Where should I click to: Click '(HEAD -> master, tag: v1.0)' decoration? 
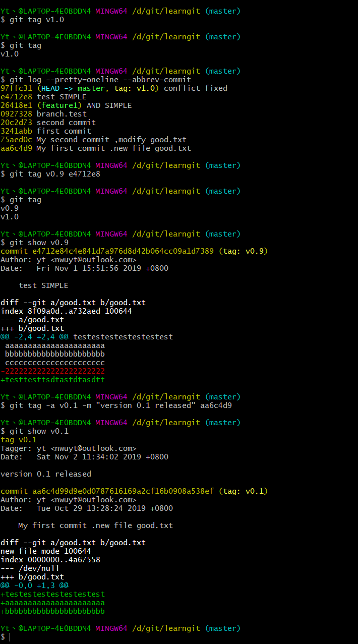coord(98,88)
